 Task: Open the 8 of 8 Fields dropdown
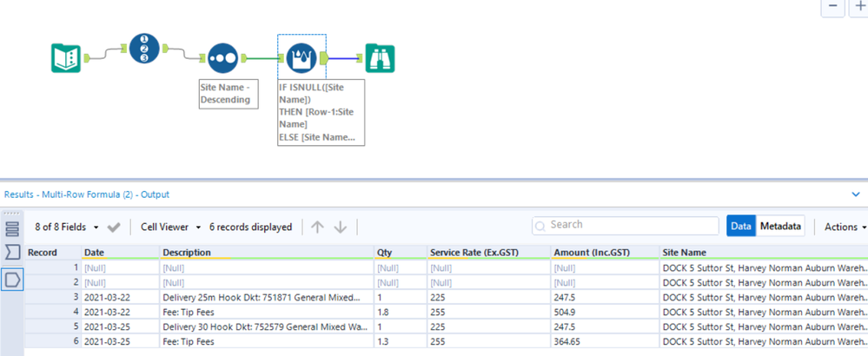pos(67,227)
